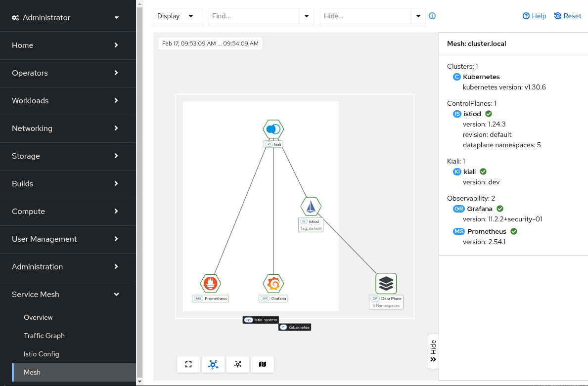588x386 pixels.
Task: Open the Display options dropdown
Action: [177, 16]
